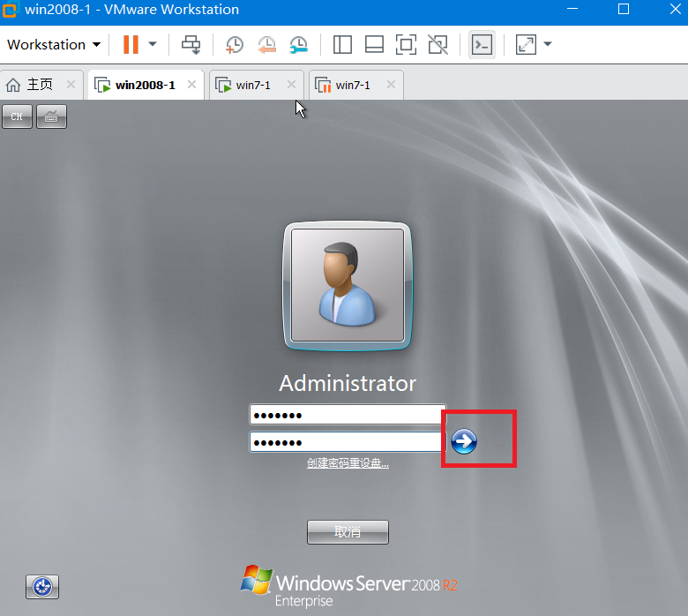Click the CH input language button
This screenshot has height=616, width=688.
[x=17, y=116]
